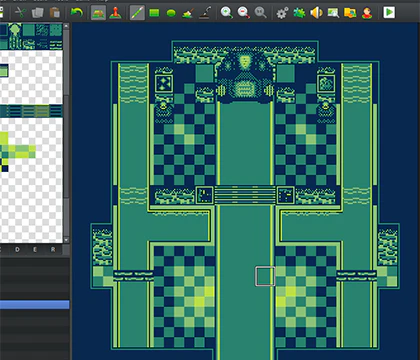Open the Character Generator icon
The height and width of the screenshot is (360, 420).
pos(367,13)
